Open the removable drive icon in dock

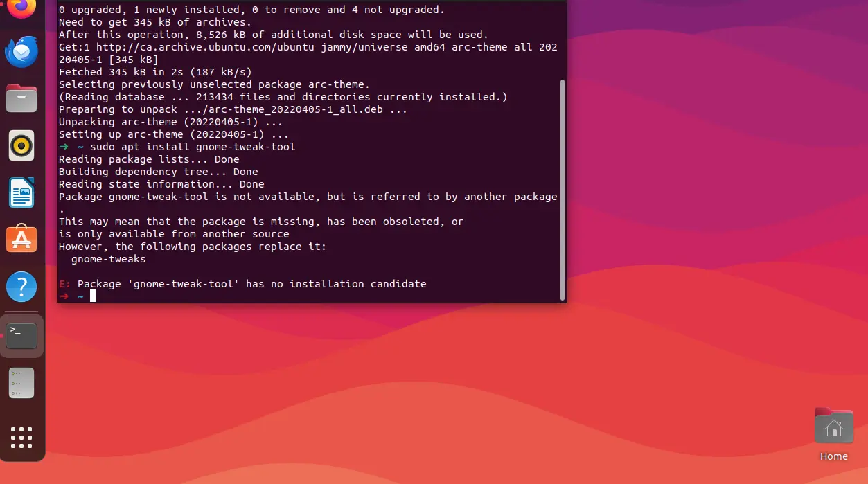coord(21,383)
